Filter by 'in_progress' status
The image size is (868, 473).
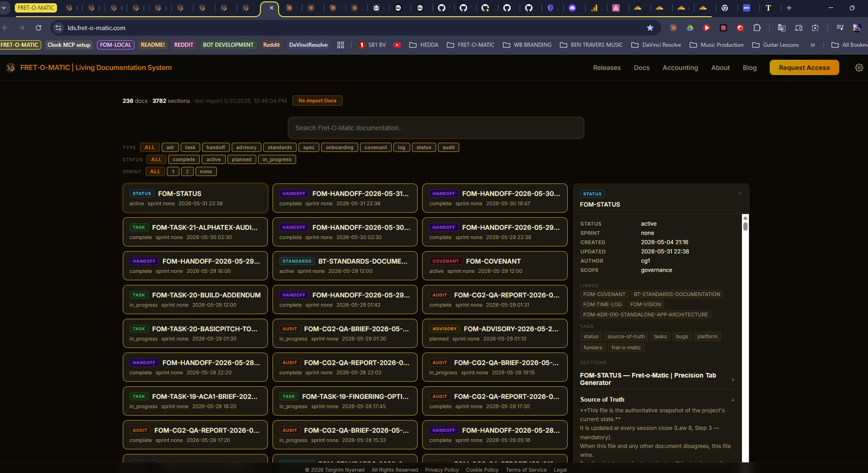(x=277, y=159)
